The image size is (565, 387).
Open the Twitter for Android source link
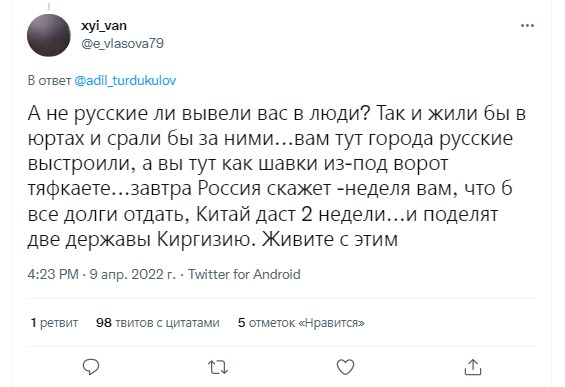(x=244, y=274)
